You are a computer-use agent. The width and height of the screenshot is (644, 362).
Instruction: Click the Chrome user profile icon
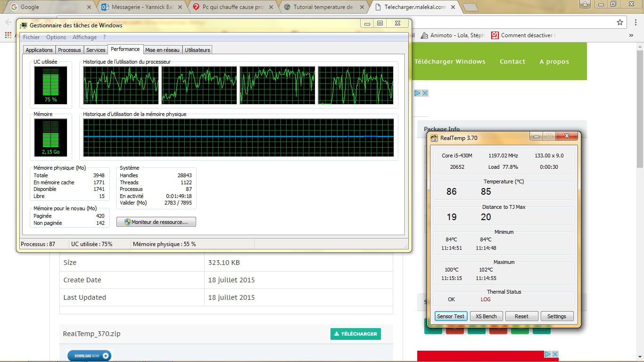pyautogui.click(x=585, y=4)
